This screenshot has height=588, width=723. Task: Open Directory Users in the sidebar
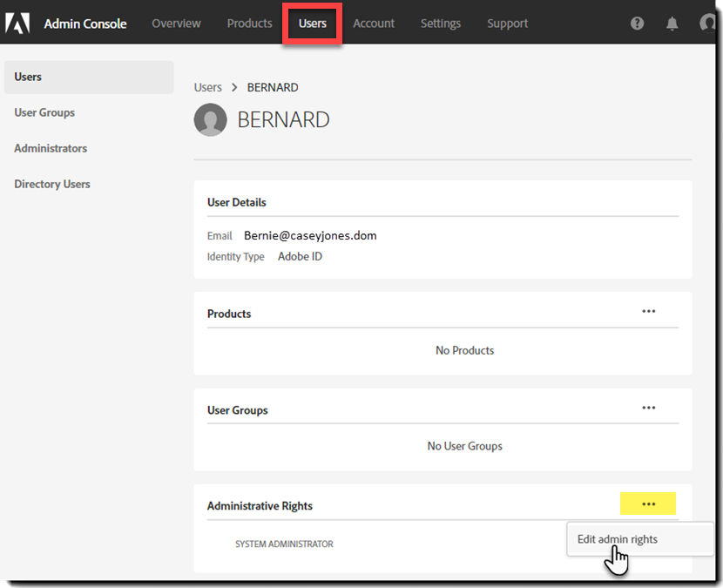pyautogui.click(x=52, y=184)
